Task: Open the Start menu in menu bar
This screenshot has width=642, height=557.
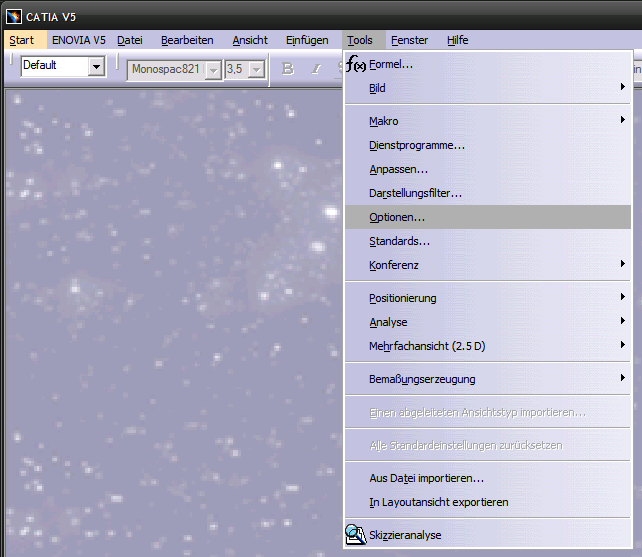Action: coord(21,40)
